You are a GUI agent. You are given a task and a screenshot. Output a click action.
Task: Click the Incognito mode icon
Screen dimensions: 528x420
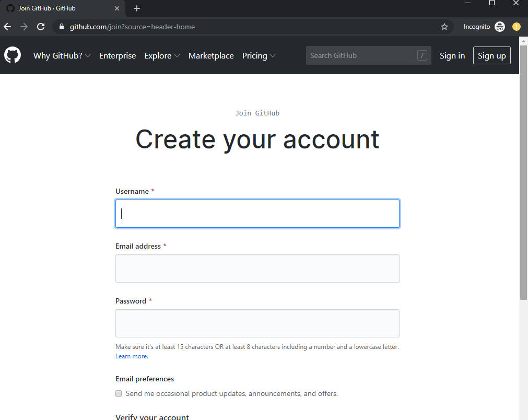500,27
